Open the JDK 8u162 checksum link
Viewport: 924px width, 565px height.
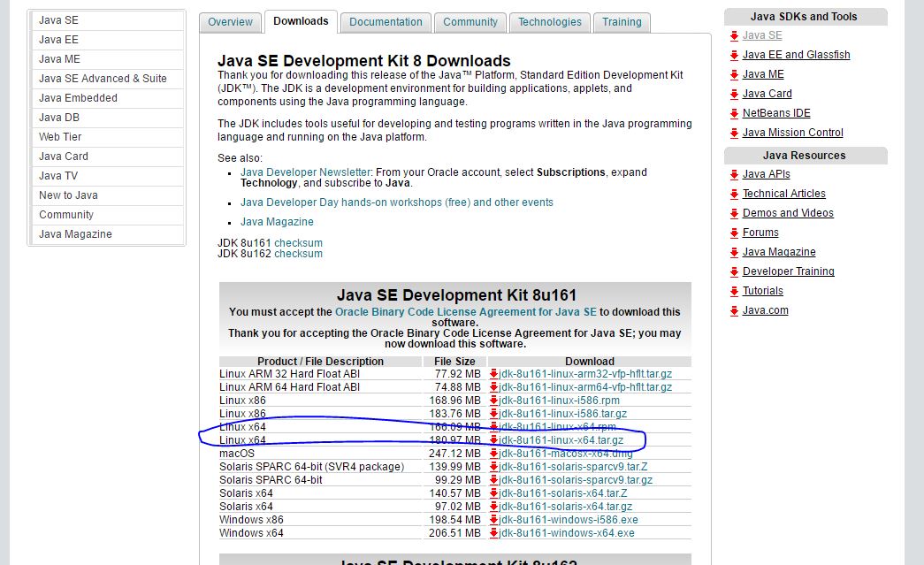(298, 254)
